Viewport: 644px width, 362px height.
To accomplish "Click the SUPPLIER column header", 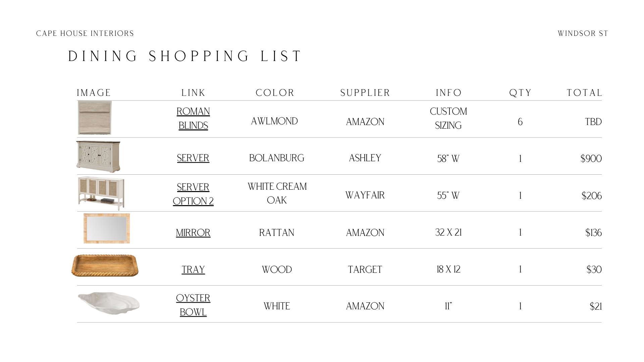I will [x=365, y=93].
